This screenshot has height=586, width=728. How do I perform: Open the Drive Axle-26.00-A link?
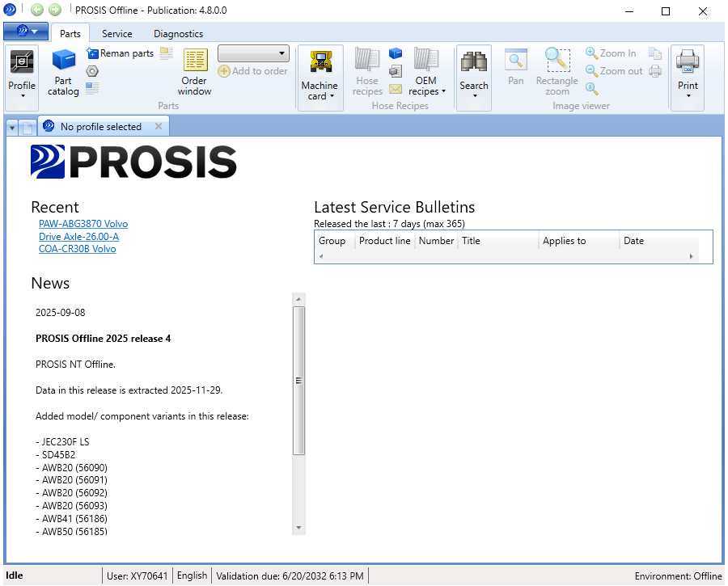click(x=78, y=237)
